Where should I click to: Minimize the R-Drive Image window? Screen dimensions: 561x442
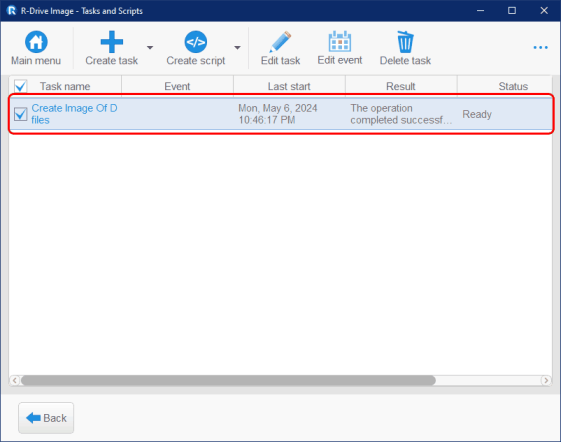point(480,11)
